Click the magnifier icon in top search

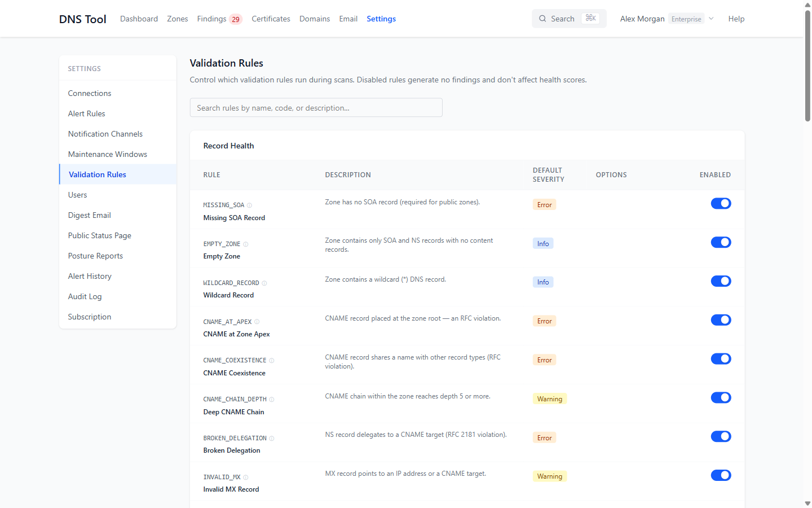(x=542, y=19)
